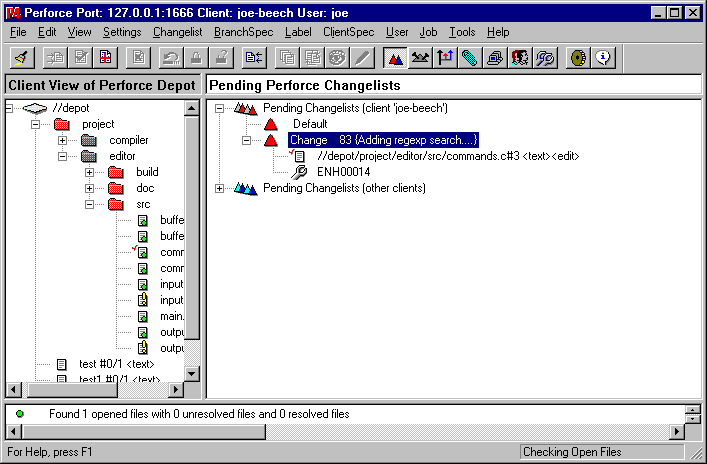Screen dimensions: 707x464
Task: Click the Client Specs toolbar icon
Action: coord(494,58)
